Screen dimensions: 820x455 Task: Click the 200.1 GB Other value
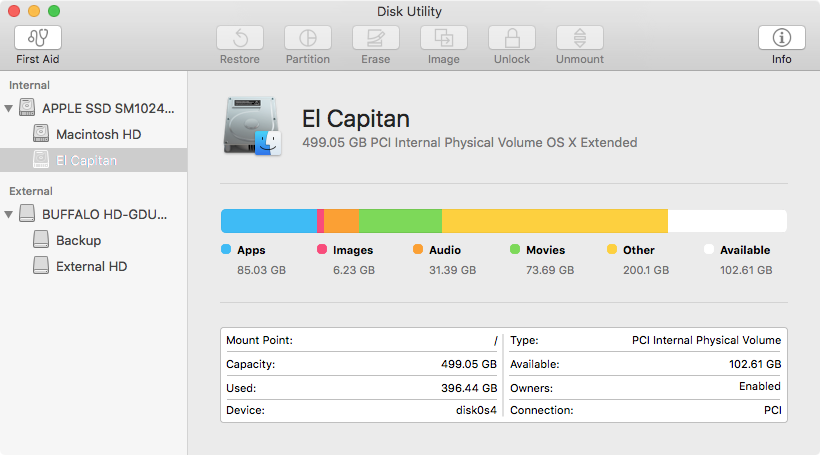coord(646,270)
